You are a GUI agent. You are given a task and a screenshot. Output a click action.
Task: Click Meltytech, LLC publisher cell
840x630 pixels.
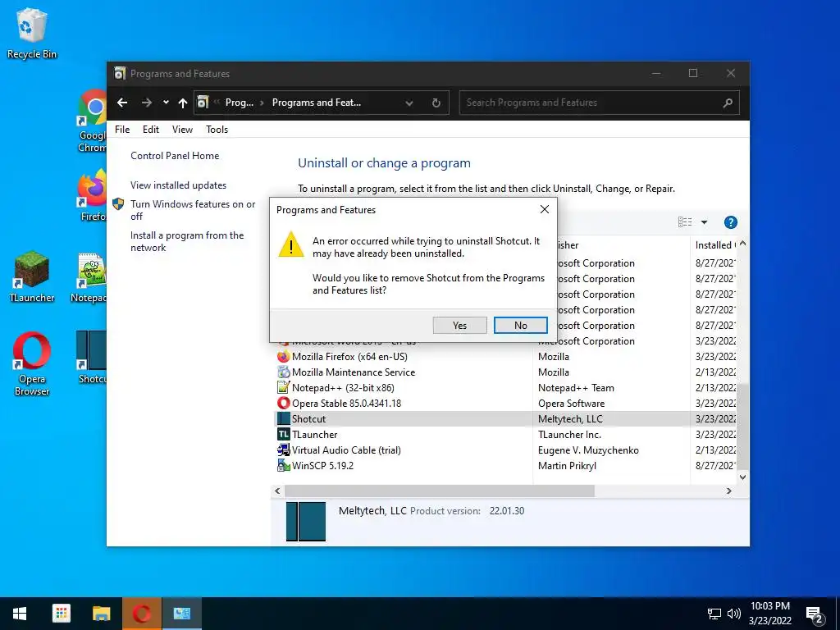[x=570, y=419]
